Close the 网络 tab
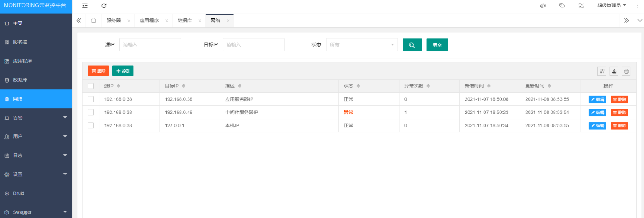644x218 pixels. point(228,21)
